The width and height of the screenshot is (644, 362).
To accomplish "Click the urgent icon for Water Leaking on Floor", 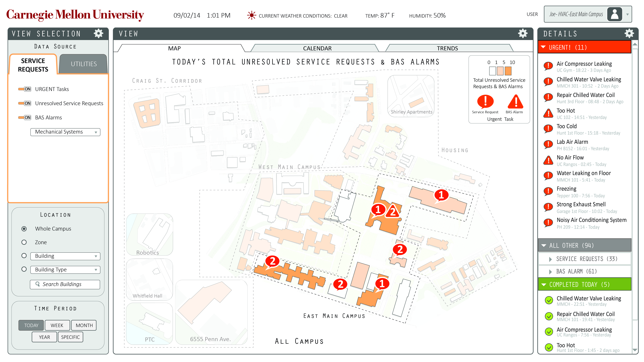I will click(x=548, y=176).
